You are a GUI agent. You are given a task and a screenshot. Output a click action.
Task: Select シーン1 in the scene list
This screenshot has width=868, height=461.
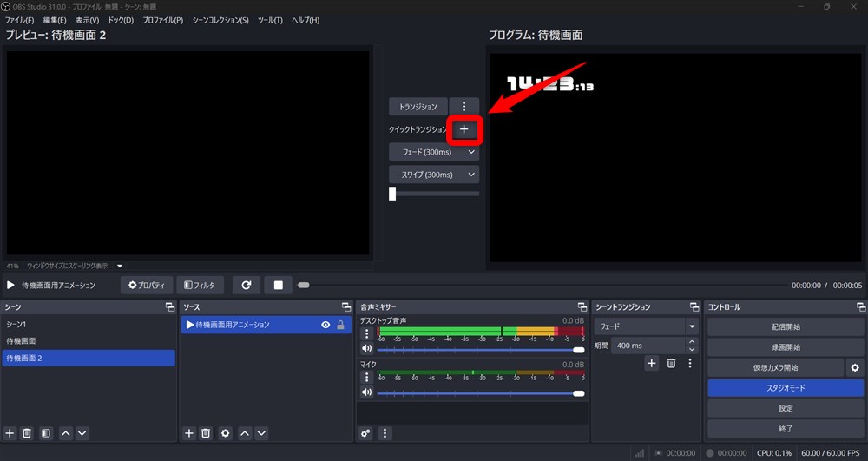tap(89, 325)
